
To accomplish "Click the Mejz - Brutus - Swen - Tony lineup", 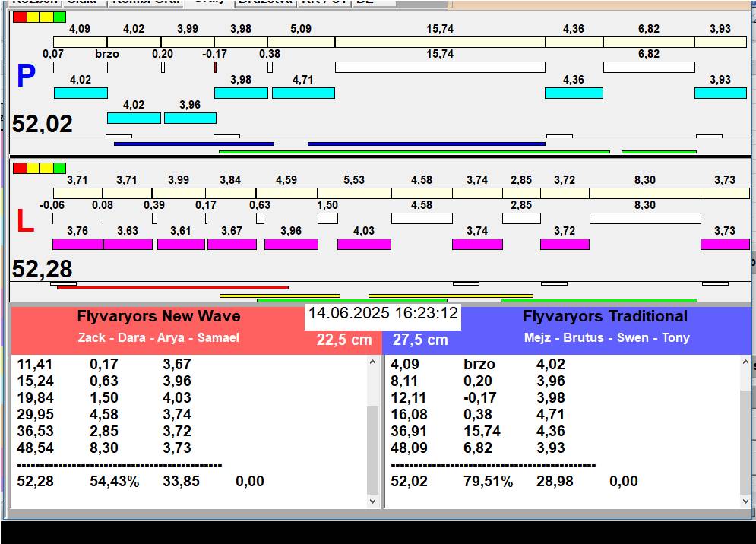I will [607, 337].
